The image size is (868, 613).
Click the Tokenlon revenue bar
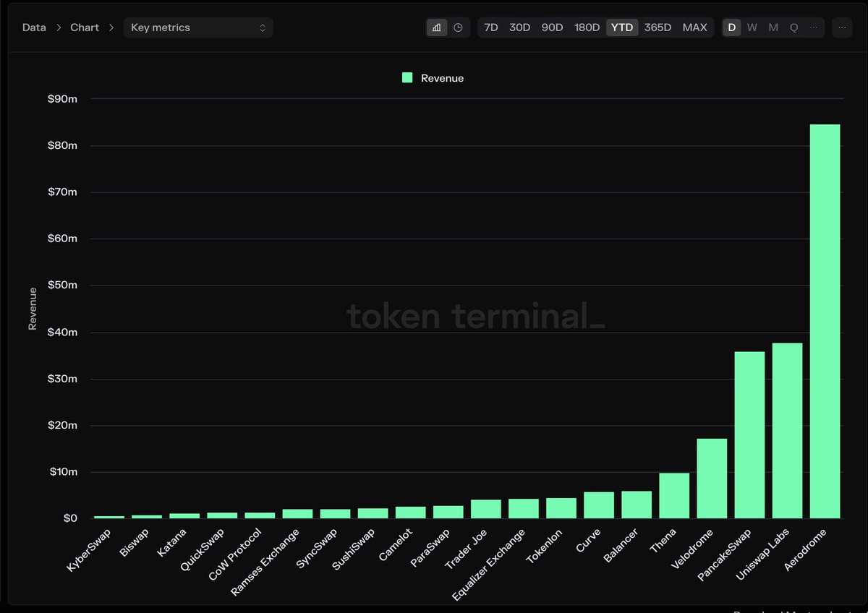pyautogui.click(x=561, y=508)
